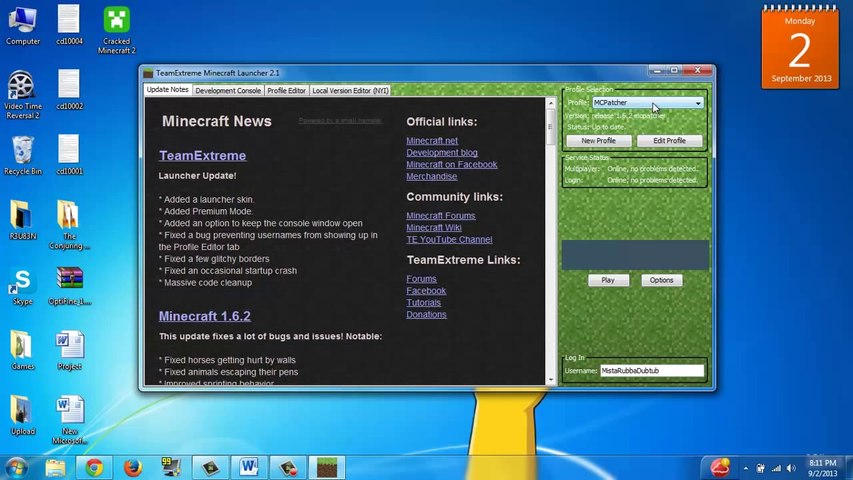Click the New Profile button

click(x=598, y=140)
